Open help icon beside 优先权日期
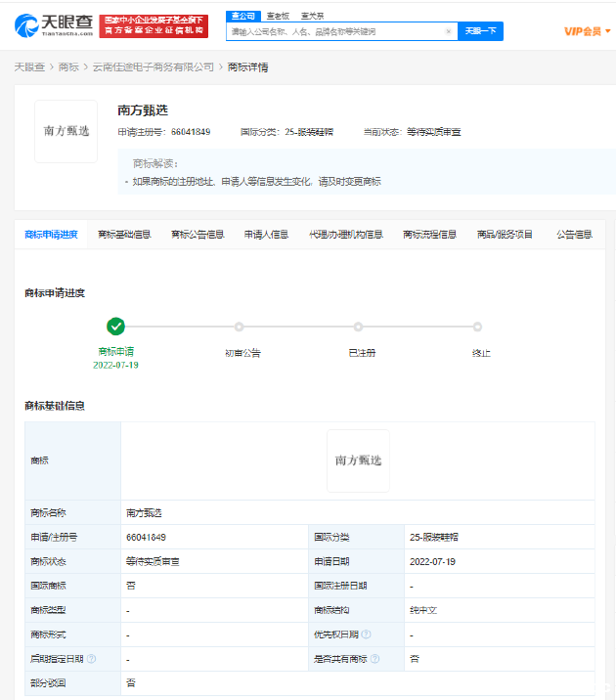Image resolution: width=616 pixels, height=700 pixels. click(x=366, y=634)
